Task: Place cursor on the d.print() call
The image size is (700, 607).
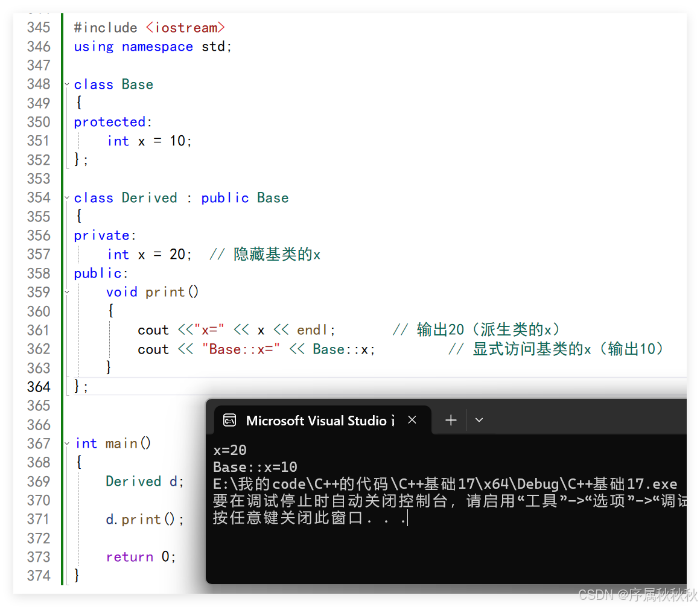Action: point(145,519)
